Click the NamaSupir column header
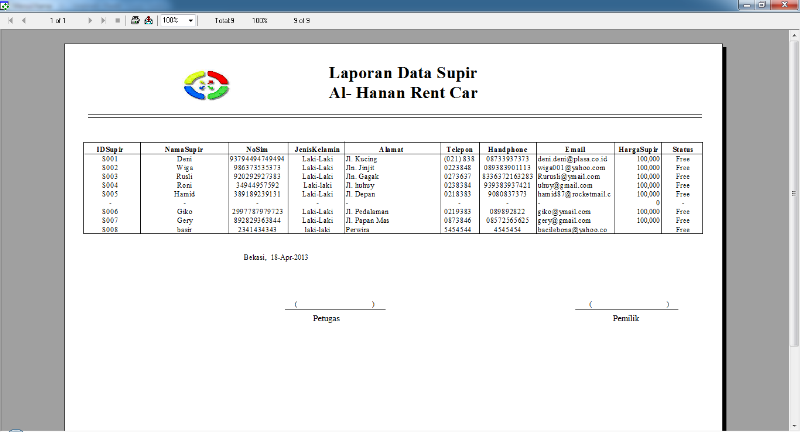 184,149
